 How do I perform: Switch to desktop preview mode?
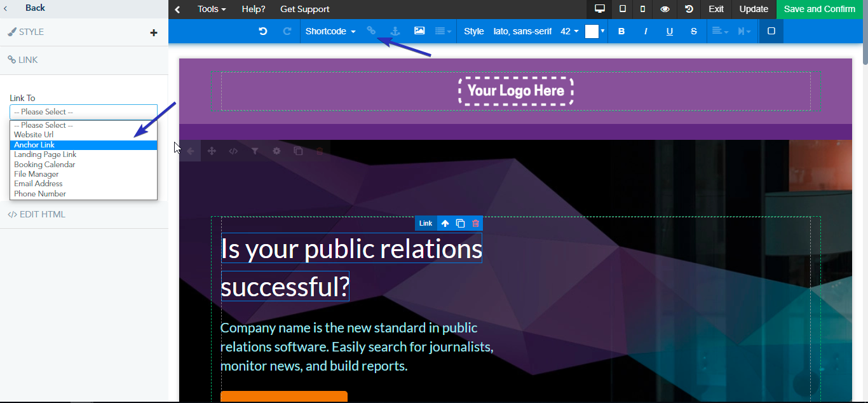[x=599, y=9]
